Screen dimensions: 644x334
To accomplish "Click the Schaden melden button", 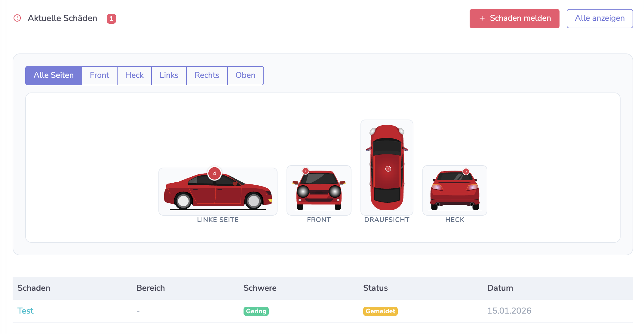I will [514, 18].
